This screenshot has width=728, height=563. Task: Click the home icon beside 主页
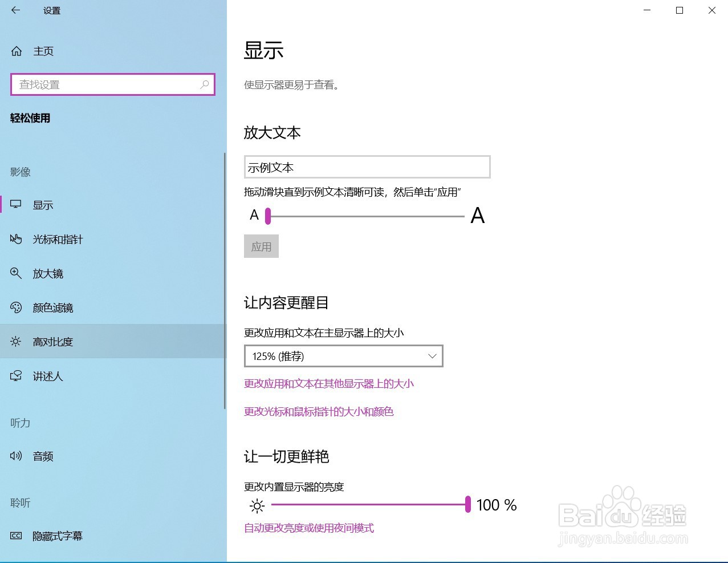click(17, 51)
